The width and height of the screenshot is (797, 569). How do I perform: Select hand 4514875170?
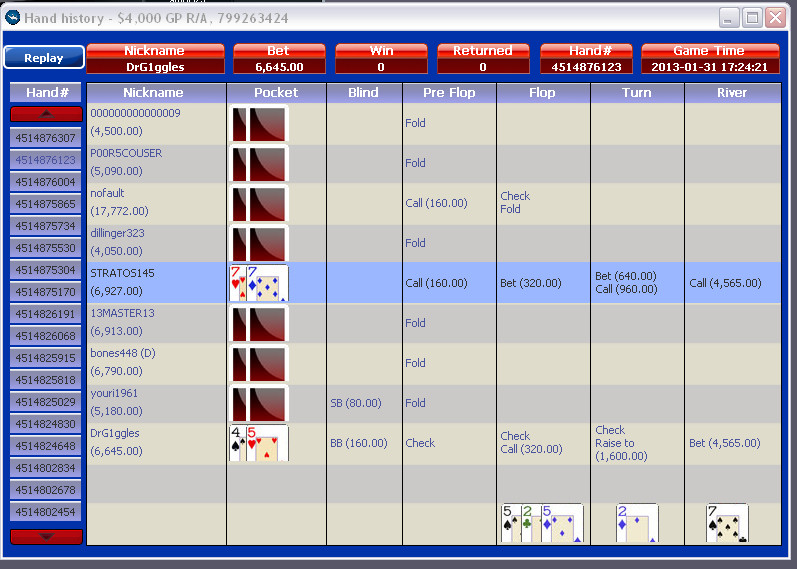46,291
